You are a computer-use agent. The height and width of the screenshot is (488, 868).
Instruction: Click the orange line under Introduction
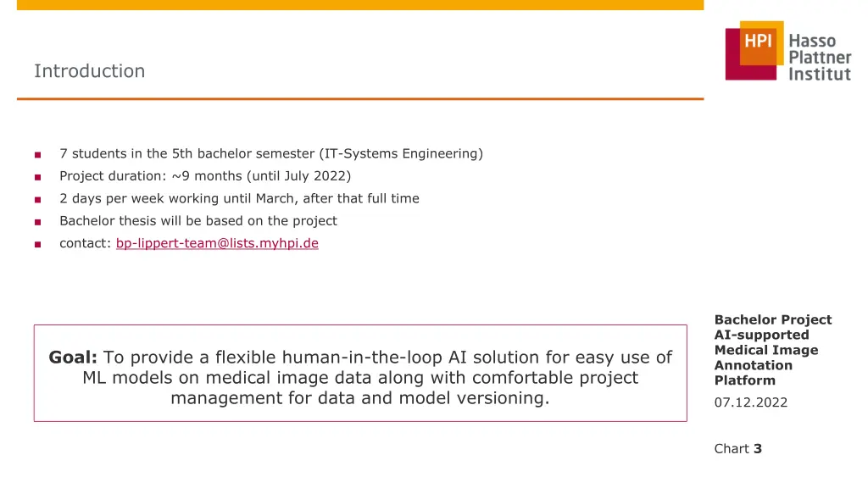click(360, 99)
